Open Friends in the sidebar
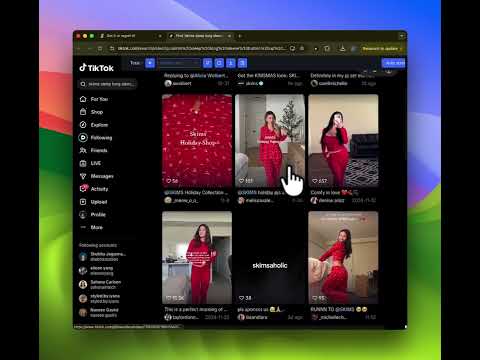 [93, 150]
